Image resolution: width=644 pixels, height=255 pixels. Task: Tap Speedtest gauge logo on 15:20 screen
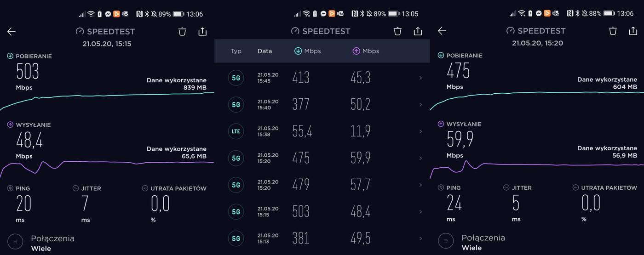(x=511, y=31)
